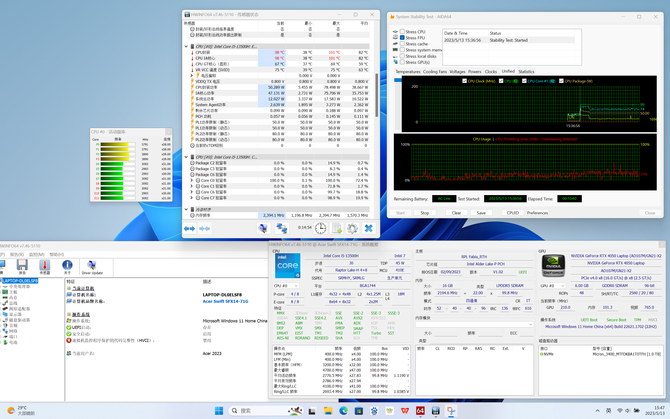
Task: Show hidden tray icons chevron
Action: coord(597,411)
